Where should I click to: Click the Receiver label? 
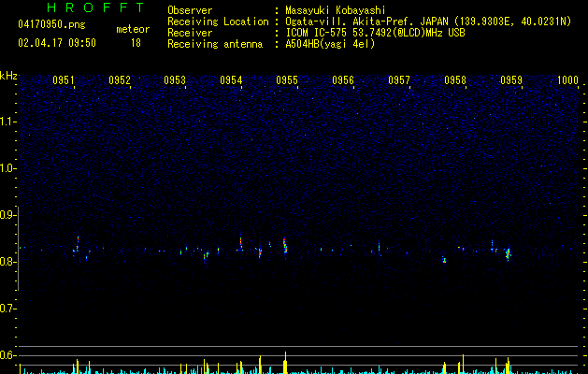point(190,33)
